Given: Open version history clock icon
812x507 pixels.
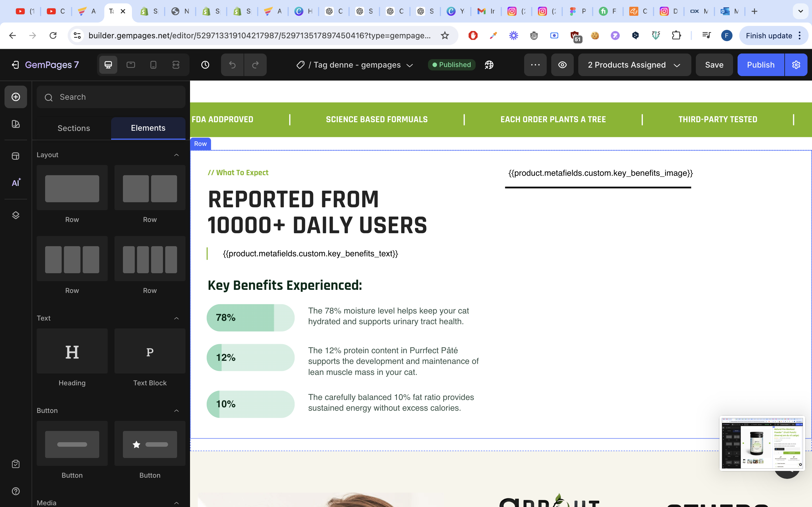Looking at the screenshot, I should click(205, 65).
